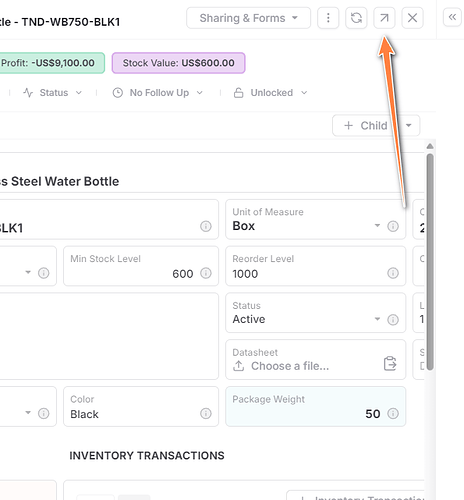464x500 pixels.
Task: Click the activity pulse icon beside Status
Action: [28, 93]
